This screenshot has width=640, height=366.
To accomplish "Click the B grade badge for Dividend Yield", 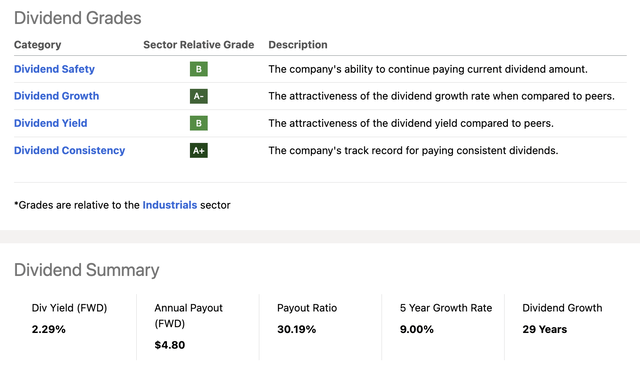I will [x=199, y=123].
